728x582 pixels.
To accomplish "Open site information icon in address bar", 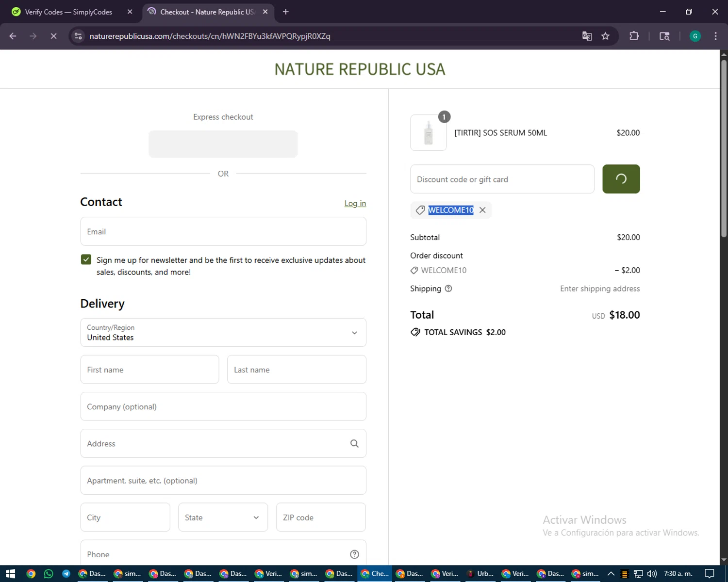I will click(78, 36).
